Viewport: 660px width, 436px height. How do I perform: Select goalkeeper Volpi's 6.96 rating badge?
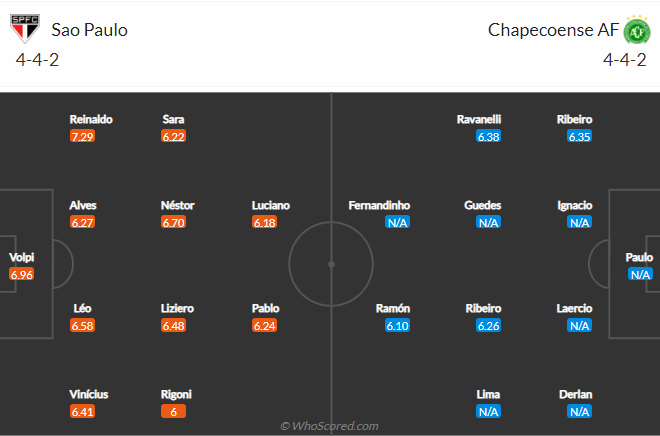[x=21, y=274]
